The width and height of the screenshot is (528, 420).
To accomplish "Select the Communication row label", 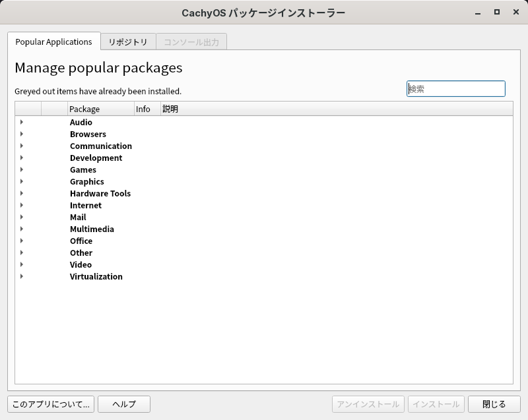I will [101, 146].
